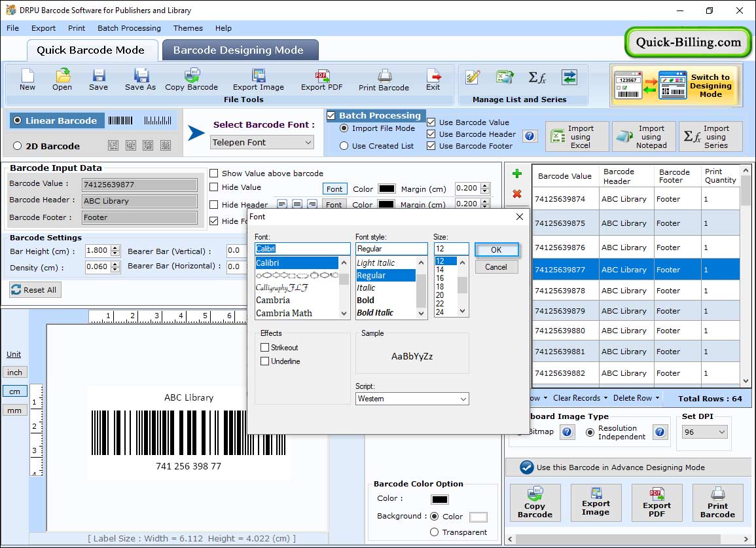Click the sigma fx series icon in Manage List

537,77
